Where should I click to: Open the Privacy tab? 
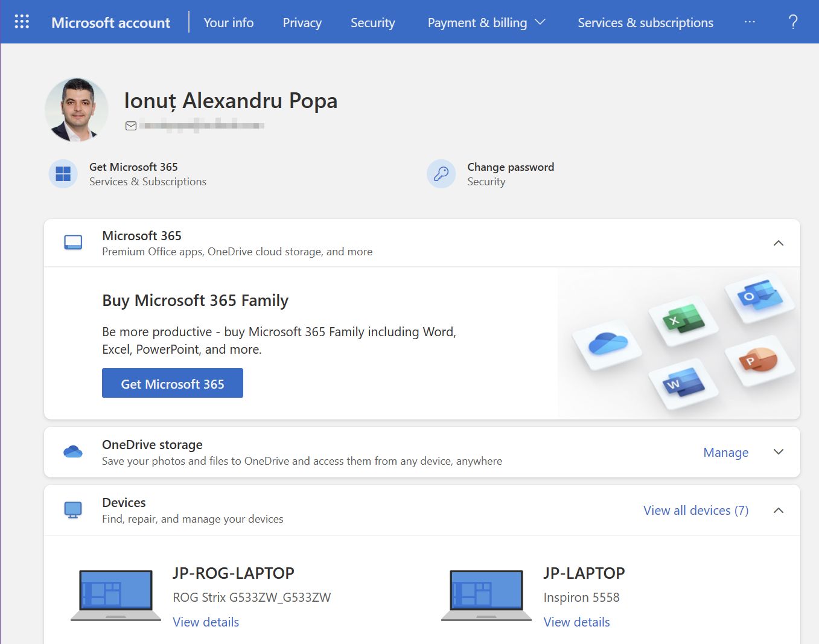[x=302, y=22]
